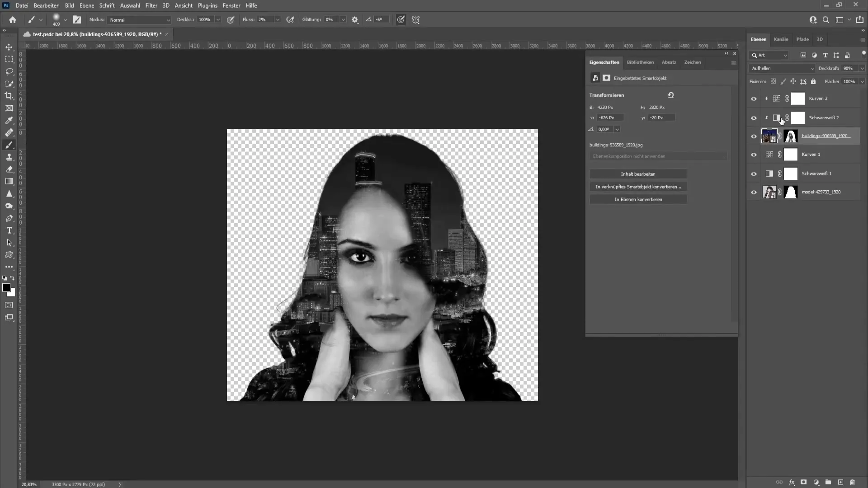The width and height of the screenshot is (868, 488).
Task: Switch to Kanäle tab in panel
Action: (x=781, y=39)
